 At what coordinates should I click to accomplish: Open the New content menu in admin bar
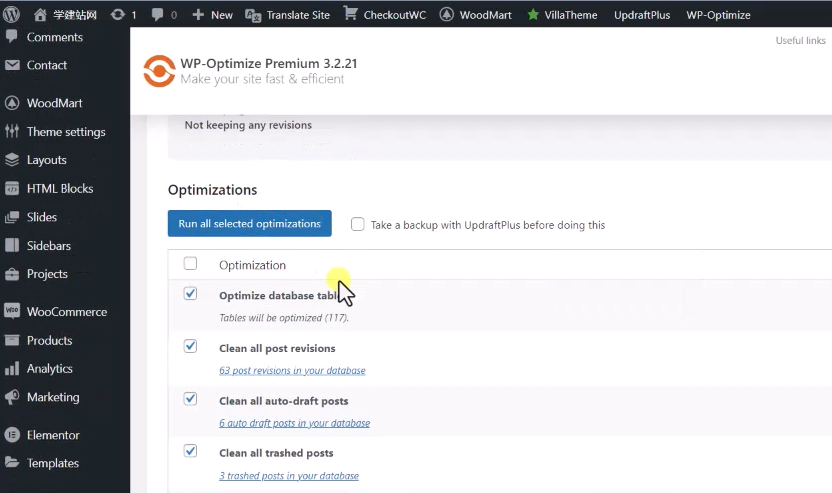pos(212,15)
